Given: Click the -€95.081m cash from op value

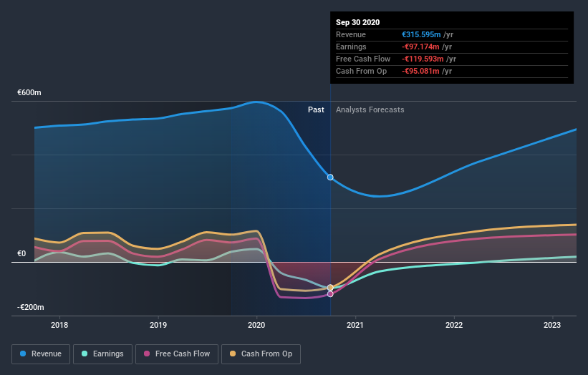Looking at the screenshot, I should pos(420,71).
